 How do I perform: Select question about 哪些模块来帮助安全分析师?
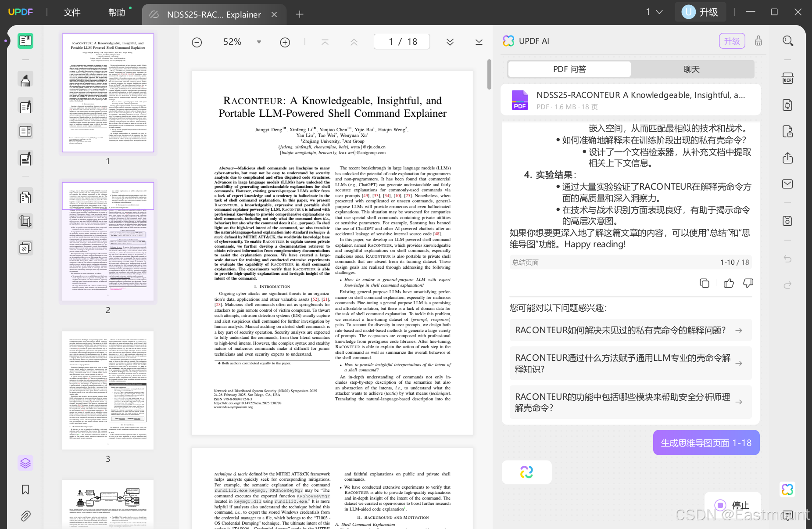coord(630,402)
